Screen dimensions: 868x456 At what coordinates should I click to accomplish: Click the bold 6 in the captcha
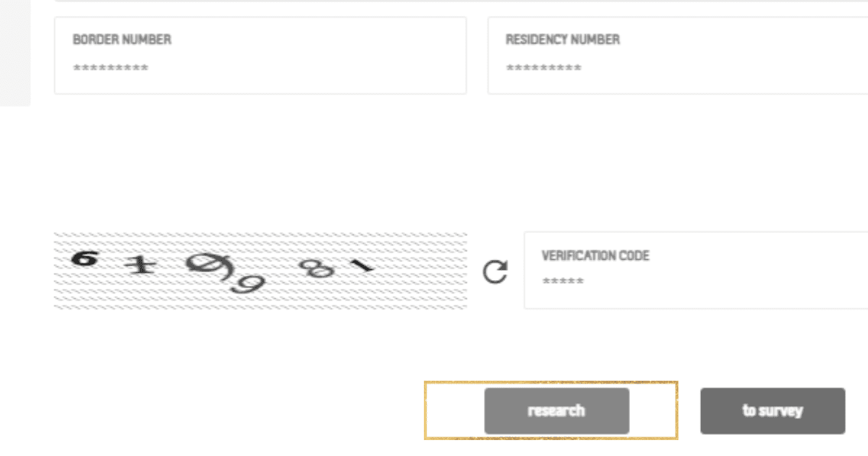click(84, 258)
